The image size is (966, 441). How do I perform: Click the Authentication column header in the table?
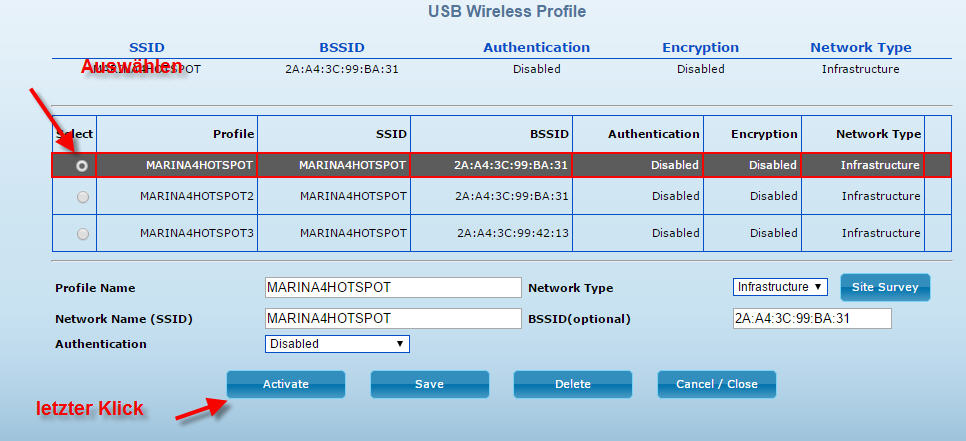(654, 134)
